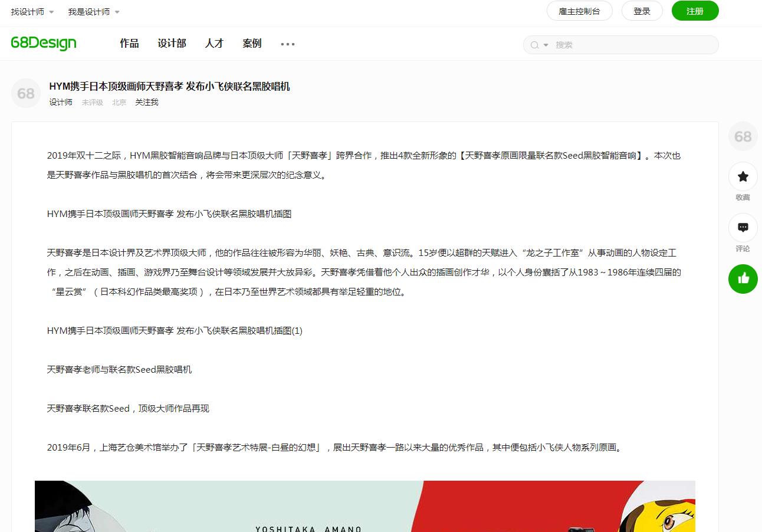This screenshot has width=762, height=532.
Task: Click the speech bubble 评论 icon
Action: pos(743,228)
